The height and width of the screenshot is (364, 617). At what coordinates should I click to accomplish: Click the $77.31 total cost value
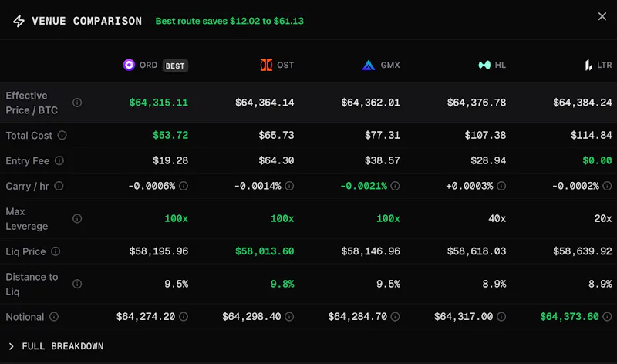click(382, 136)
